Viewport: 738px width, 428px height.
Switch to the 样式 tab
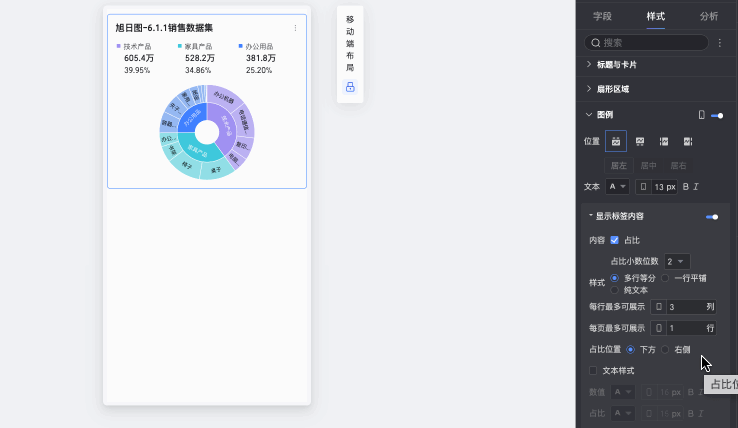coord(655,16)
